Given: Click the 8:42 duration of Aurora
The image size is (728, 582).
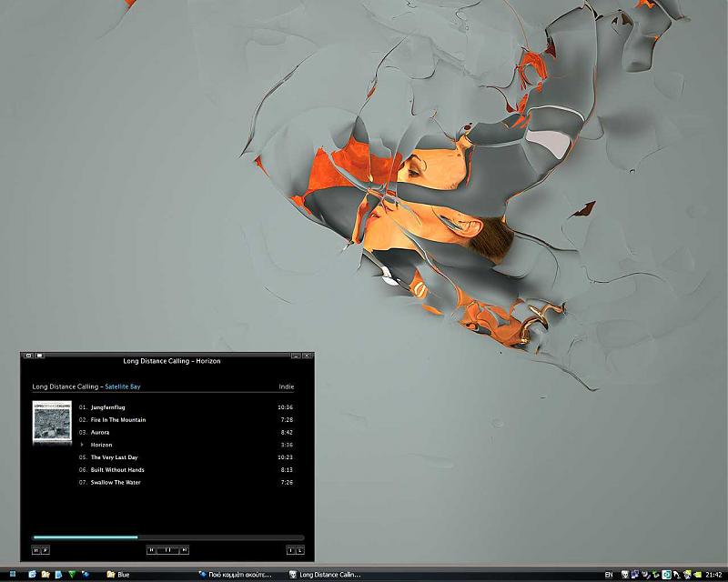Looking at the screenshot, I should coord(287,433).
